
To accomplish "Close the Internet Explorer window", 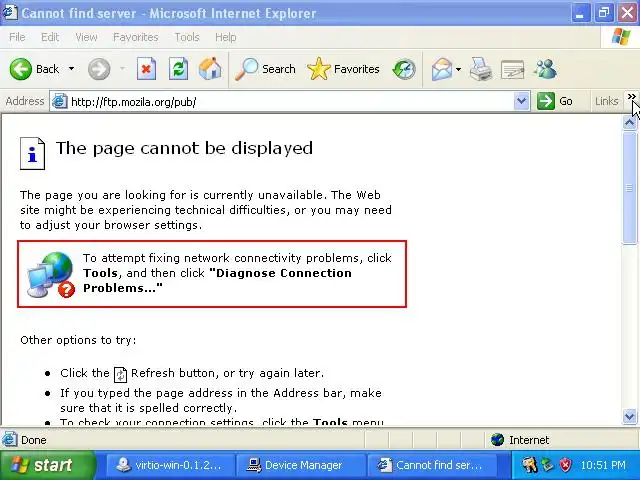I will 627,13.
